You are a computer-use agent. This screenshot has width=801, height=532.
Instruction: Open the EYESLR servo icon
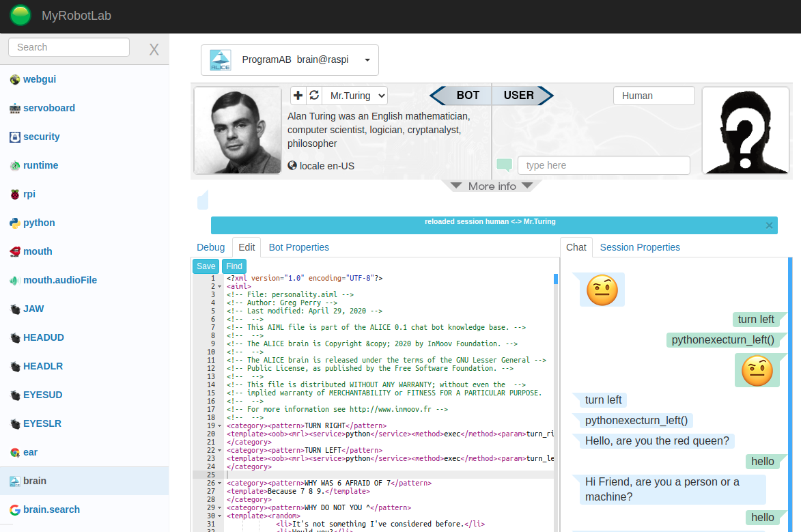coord(15,423)
